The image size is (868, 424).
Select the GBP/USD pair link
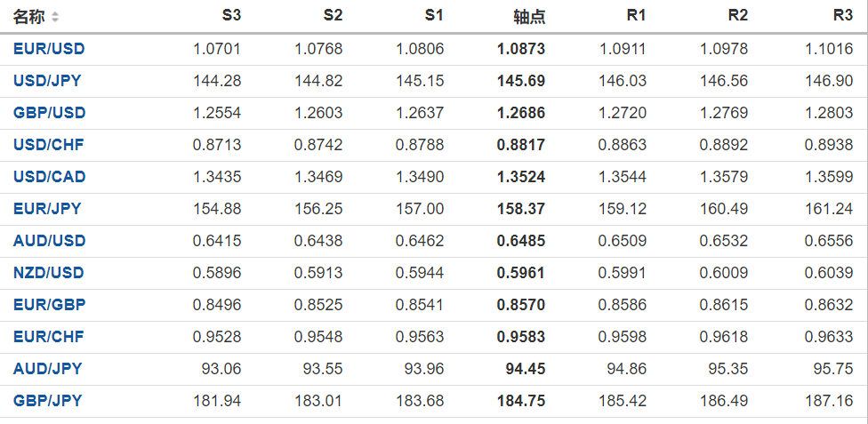(49, 113)
